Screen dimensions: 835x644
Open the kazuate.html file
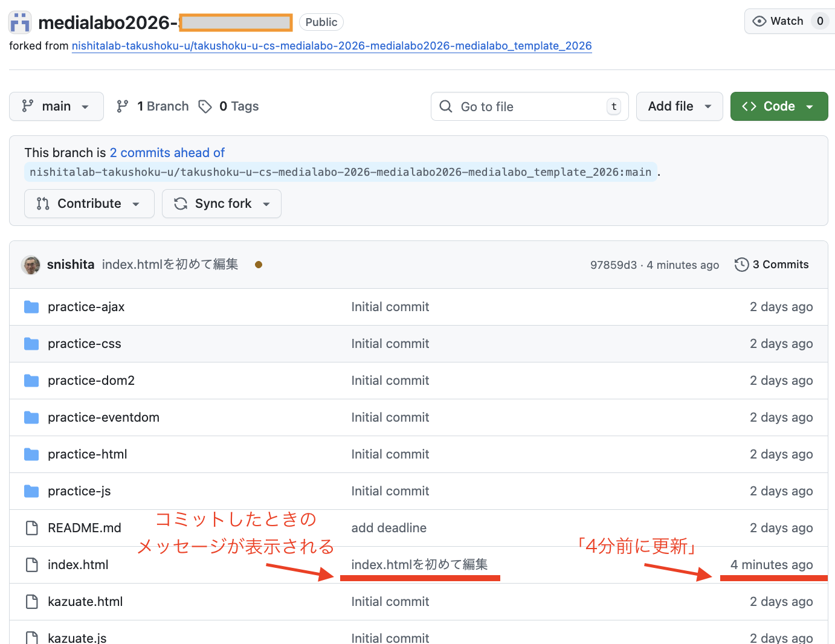pyautogui.click(x=85, y=601)
